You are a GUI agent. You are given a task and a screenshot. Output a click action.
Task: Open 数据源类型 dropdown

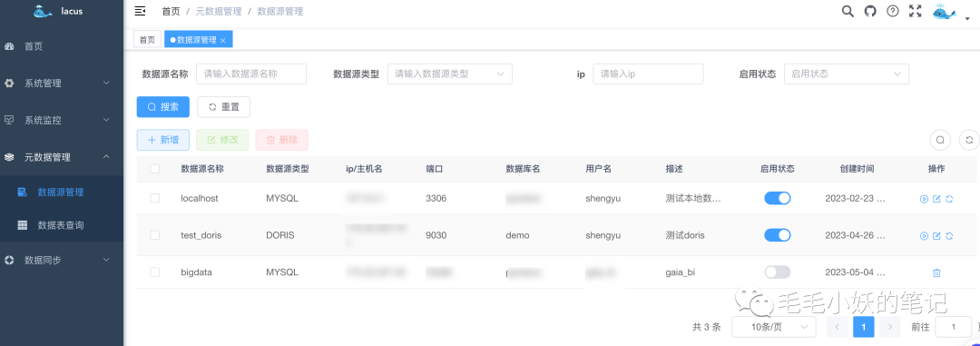(450, 74)
